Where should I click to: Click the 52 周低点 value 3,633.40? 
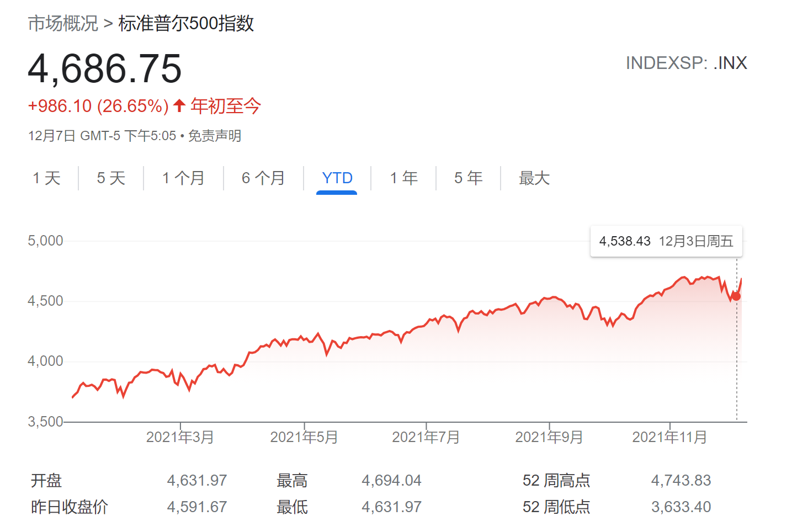pyautogui.click(x=681, y=507)
